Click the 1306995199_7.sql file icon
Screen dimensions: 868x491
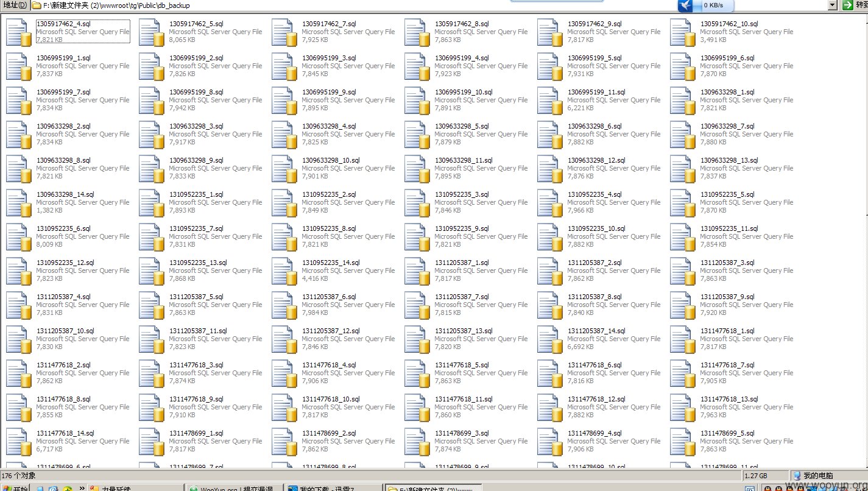click(x=18, y=101)
